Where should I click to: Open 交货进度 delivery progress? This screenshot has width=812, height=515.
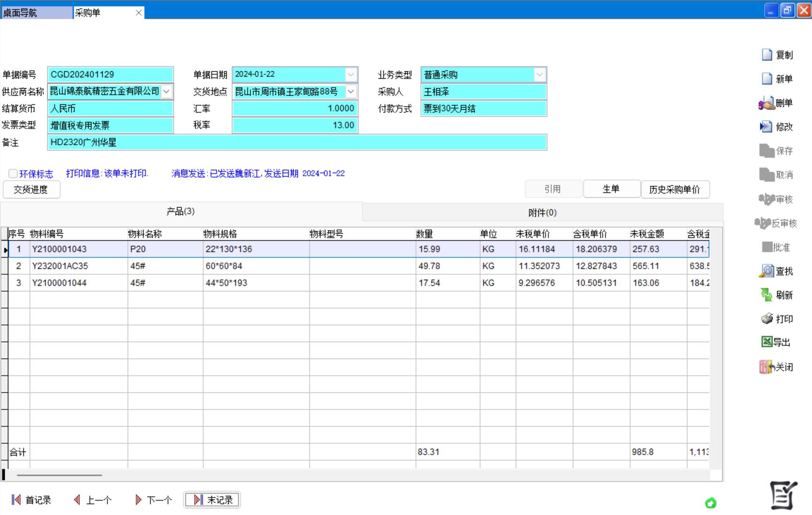(31, 189)
